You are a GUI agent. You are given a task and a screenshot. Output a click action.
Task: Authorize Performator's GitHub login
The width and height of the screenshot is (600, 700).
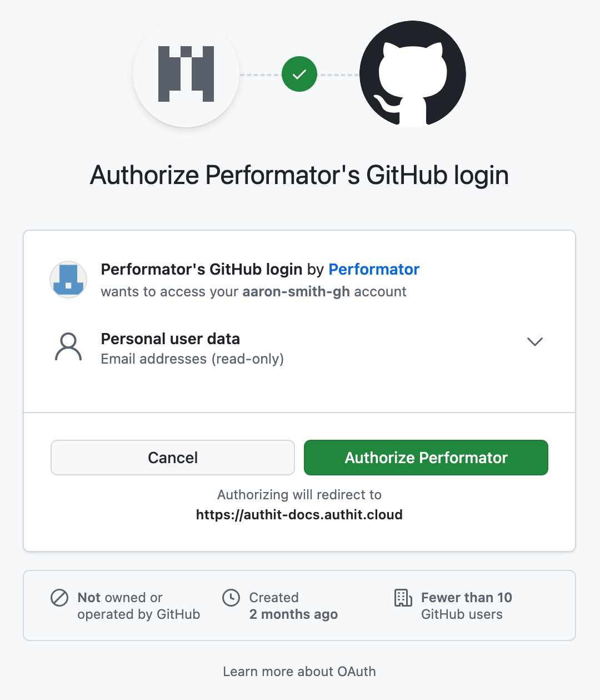click(426, 458)
